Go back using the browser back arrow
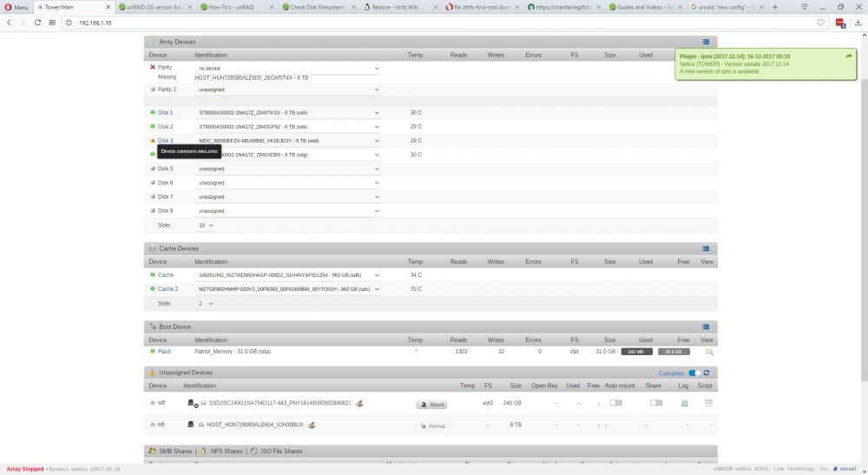Viewport: 868px width, 475px height. pos(10,23)
